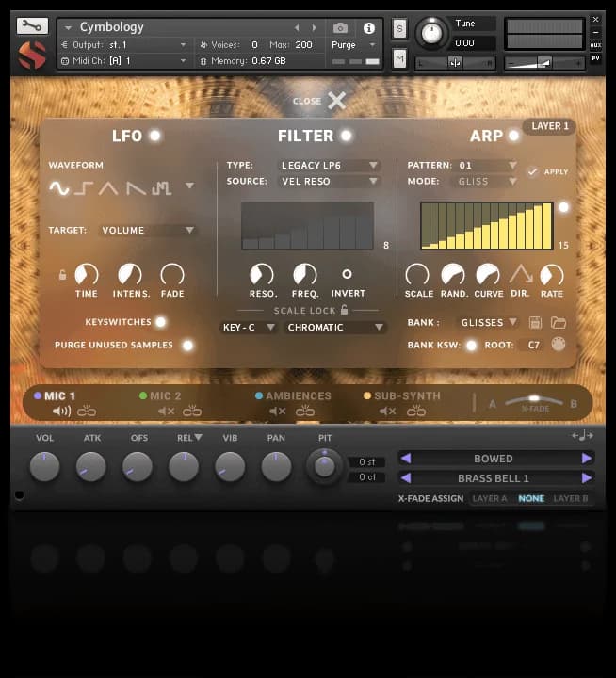Toggle the LFO power switch

154,136
